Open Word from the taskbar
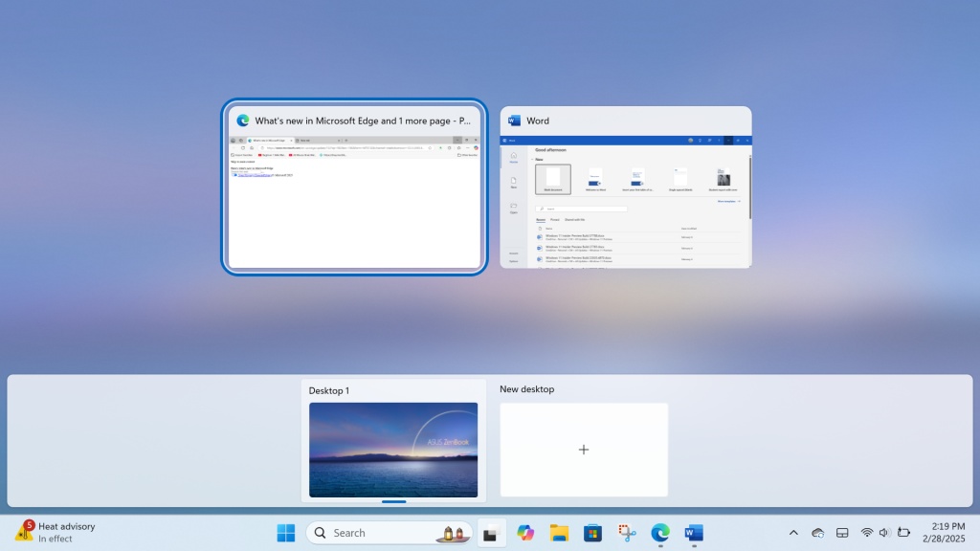The height and width of the screenshot is (551, 980). pos(693,533)
